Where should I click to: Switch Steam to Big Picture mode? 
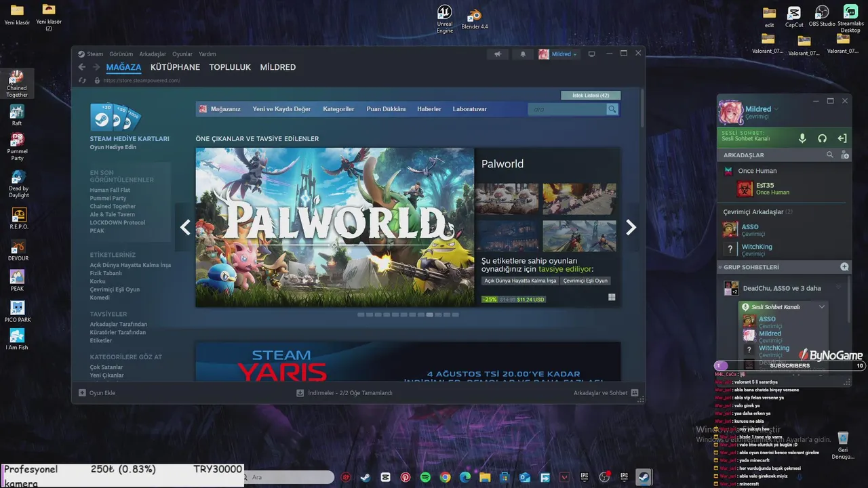click(x=591, y=54)
